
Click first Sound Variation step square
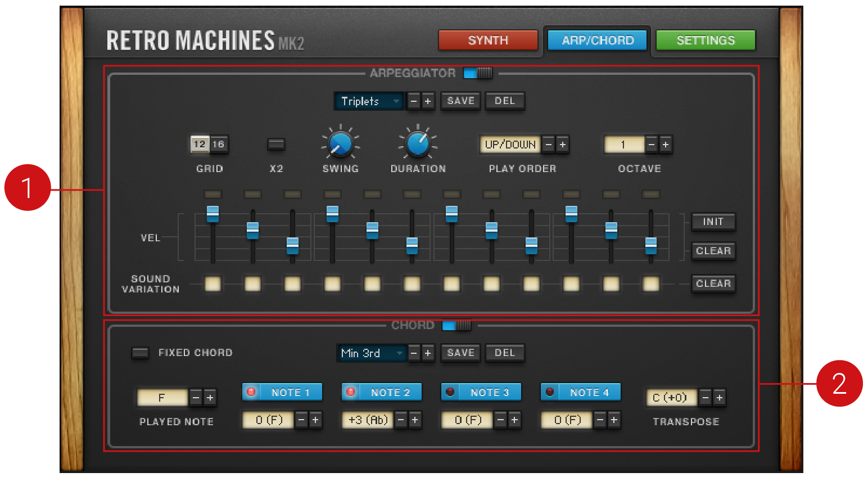[x=213, y=283]
